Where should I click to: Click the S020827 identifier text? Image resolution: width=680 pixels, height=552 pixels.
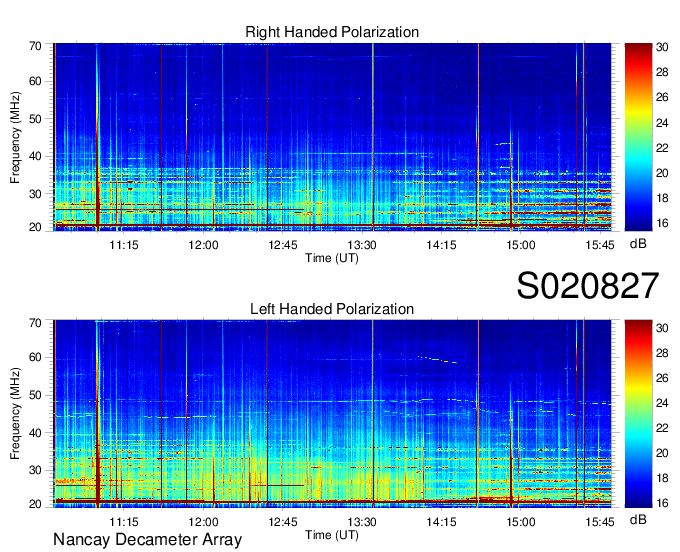[x=588, y=286]
